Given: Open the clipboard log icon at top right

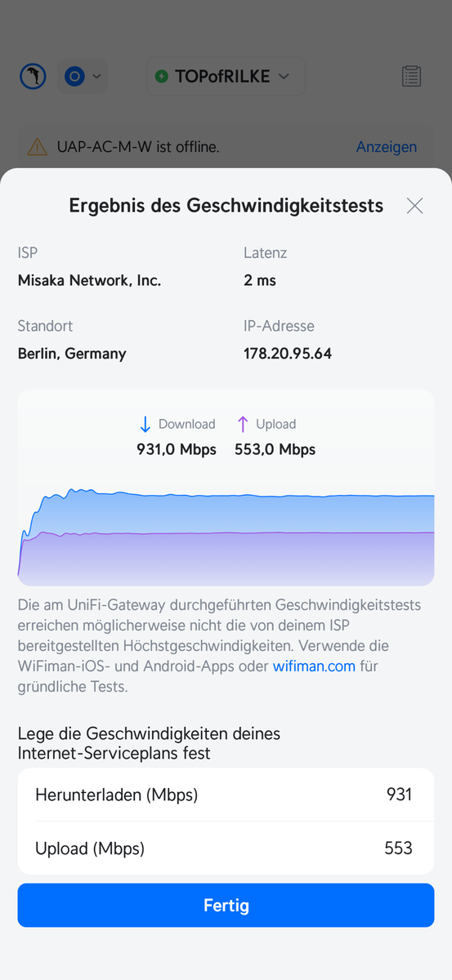Looking at the screenshot, I should click(x=411, y=77).
